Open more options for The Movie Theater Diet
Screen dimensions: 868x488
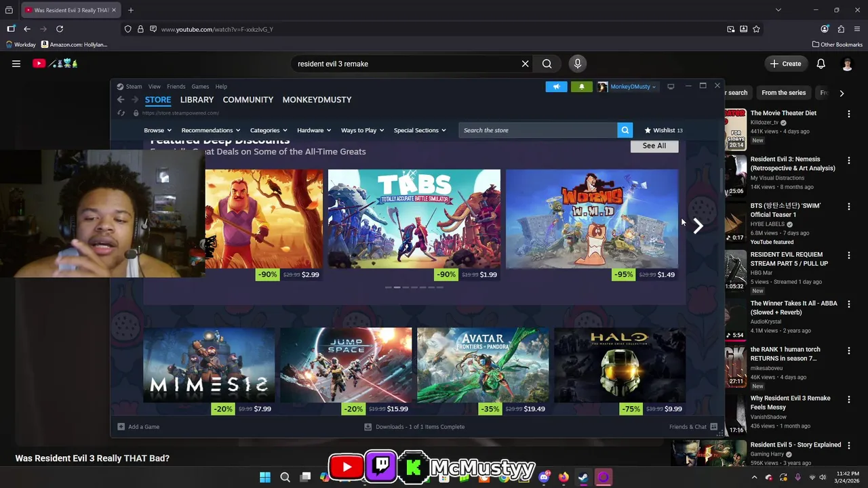(848, 115)
